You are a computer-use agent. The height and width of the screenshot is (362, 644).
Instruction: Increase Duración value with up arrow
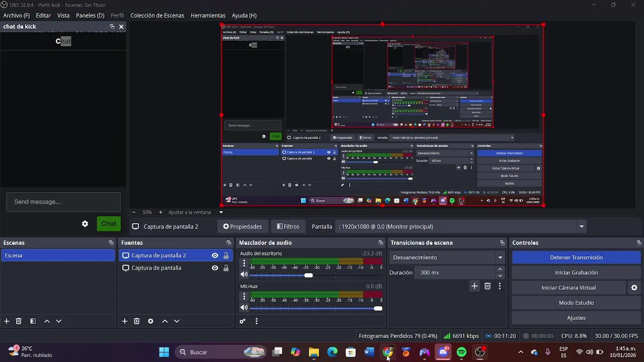(x=500, y=269)
